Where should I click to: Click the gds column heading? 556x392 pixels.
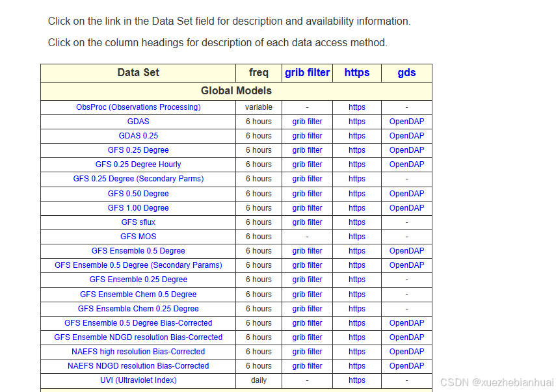406,72
